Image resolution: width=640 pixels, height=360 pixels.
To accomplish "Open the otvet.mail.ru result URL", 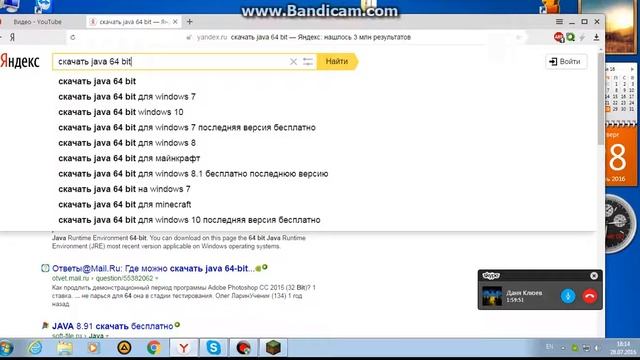I will pyautogui.click(x=102, y=278).
